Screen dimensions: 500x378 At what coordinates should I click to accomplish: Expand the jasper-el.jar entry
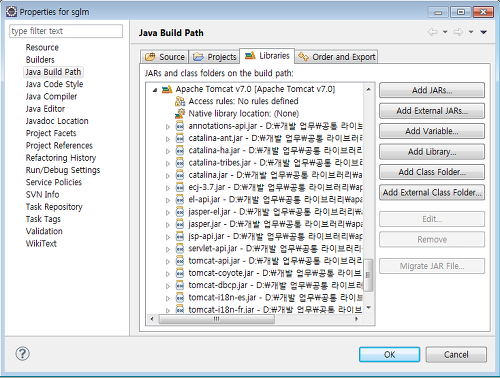[x=168, y=212]
